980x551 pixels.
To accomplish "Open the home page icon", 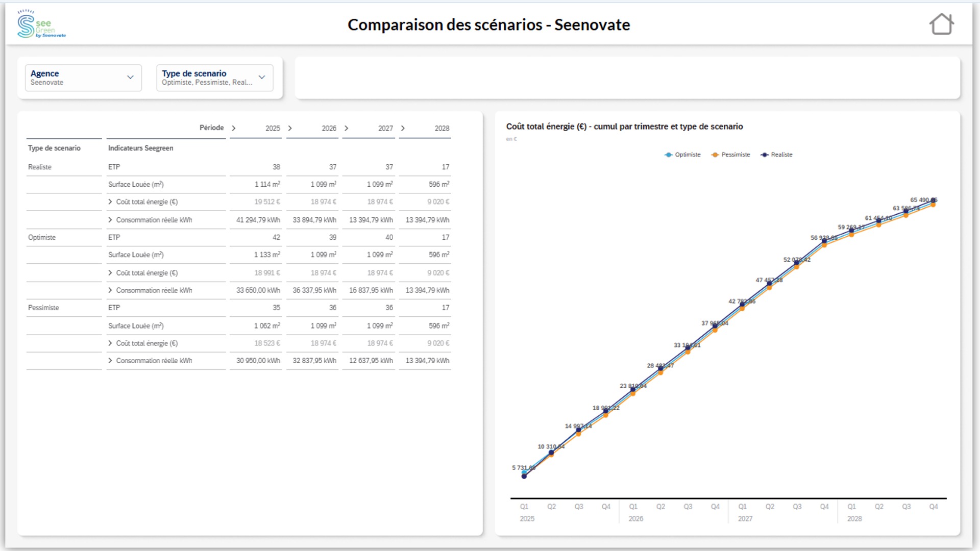I will click(941, 24).
